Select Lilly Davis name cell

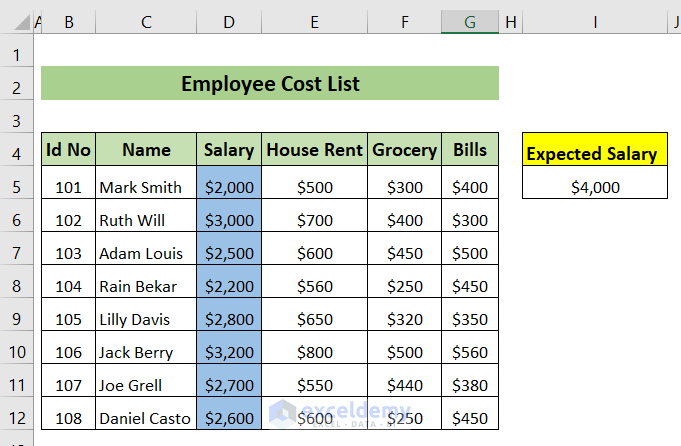tap(146, 319)
